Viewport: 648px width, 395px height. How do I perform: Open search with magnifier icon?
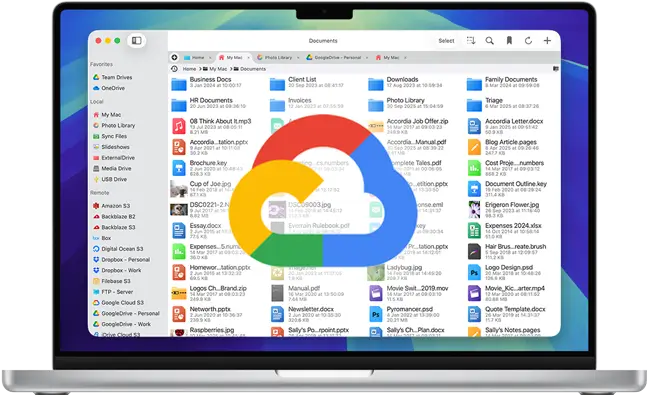pyautogui.click(x=489, y=40)
